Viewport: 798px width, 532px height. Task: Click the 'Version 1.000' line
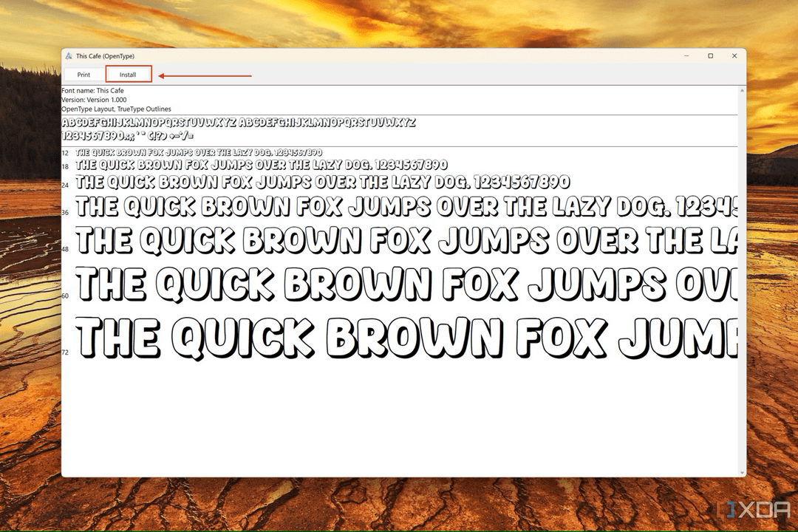pyautogui.click(x=94, y=100)
